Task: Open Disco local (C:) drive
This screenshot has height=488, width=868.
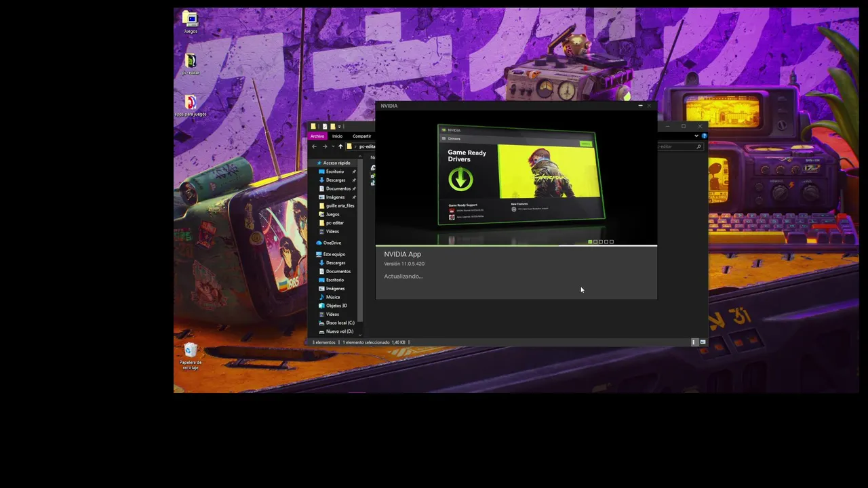Action: pyautogui.click(x=340, y=323)
